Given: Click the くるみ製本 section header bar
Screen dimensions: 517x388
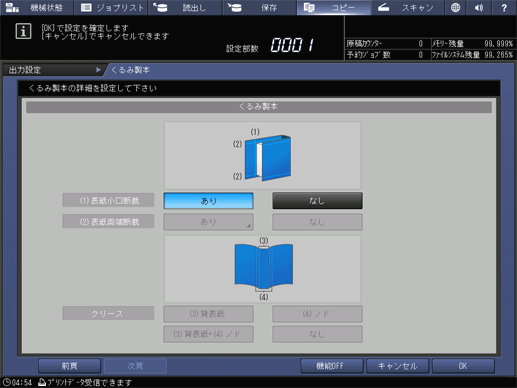Looking at the screenshot, I should [259, 107].
